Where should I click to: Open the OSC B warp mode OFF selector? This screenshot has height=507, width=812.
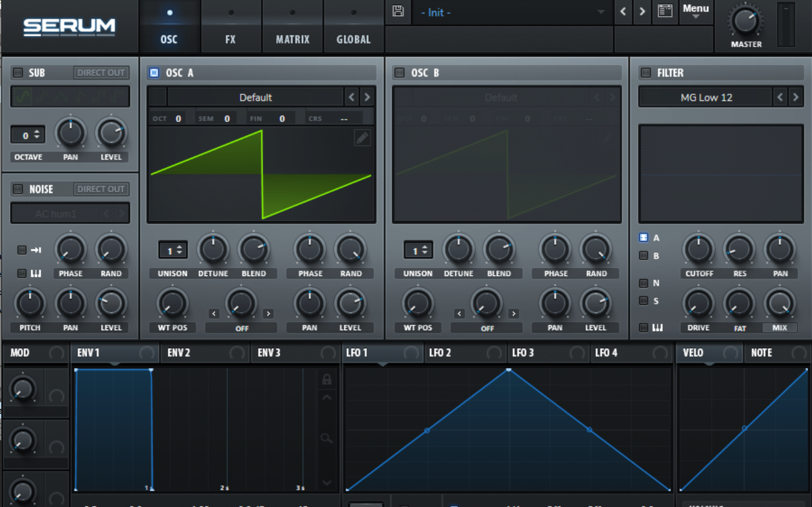click(x=487, y=328)
